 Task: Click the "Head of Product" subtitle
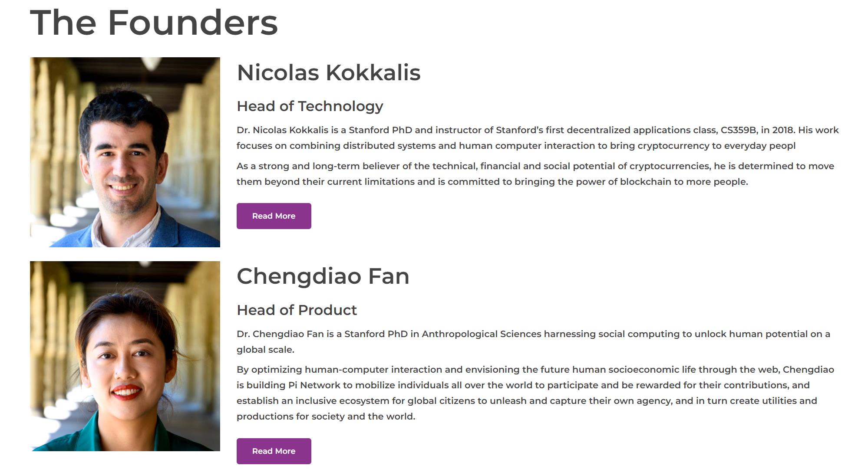297,310
